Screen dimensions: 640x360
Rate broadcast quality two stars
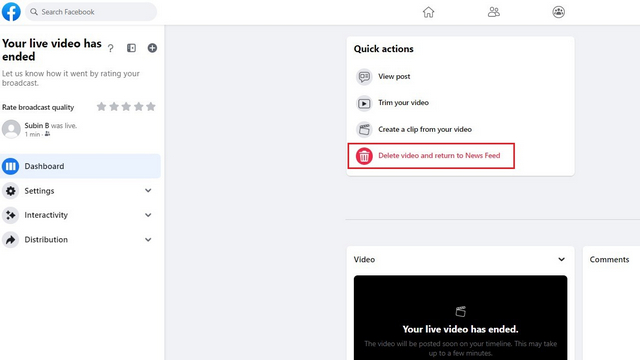[114, 107]
